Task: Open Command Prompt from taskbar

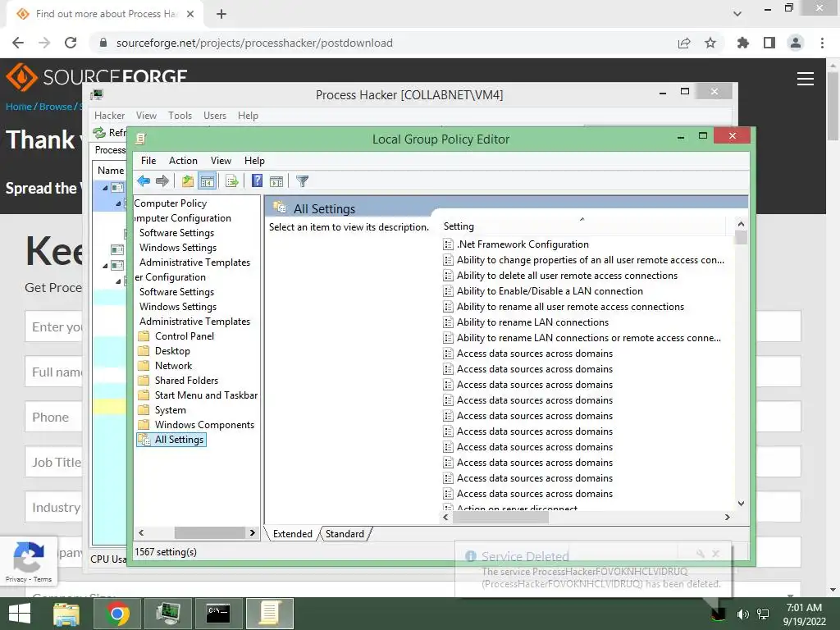Action: (218, 614)
